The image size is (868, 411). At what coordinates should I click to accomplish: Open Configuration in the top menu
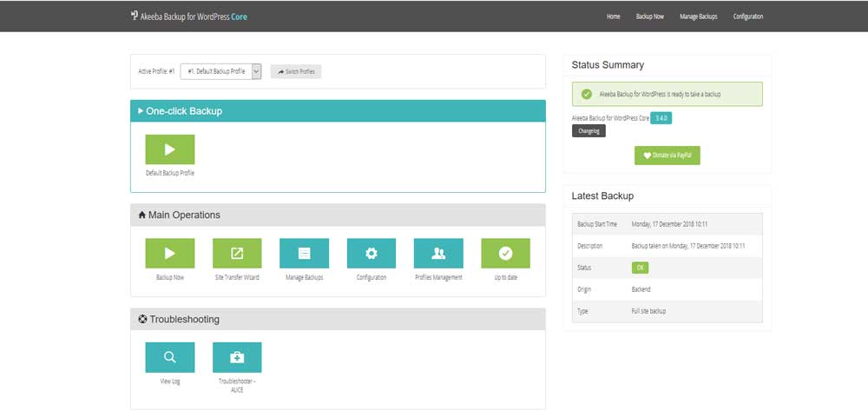748,17
